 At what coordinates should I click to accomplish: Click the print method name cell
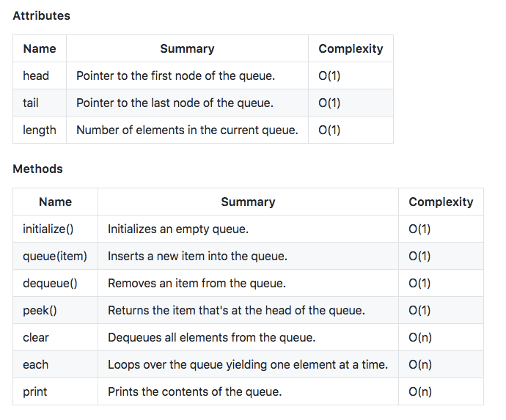(x=34, y=391)
